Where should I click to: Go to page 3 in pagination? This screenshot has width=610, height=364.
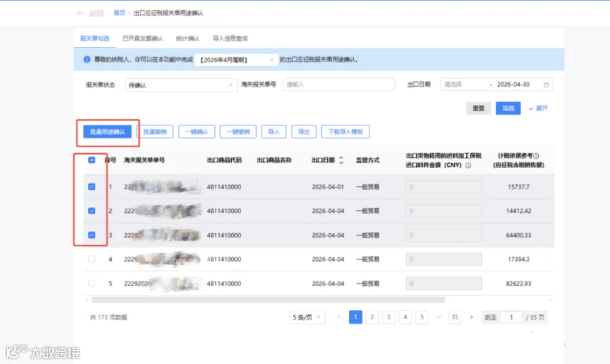tap(388, 317)
